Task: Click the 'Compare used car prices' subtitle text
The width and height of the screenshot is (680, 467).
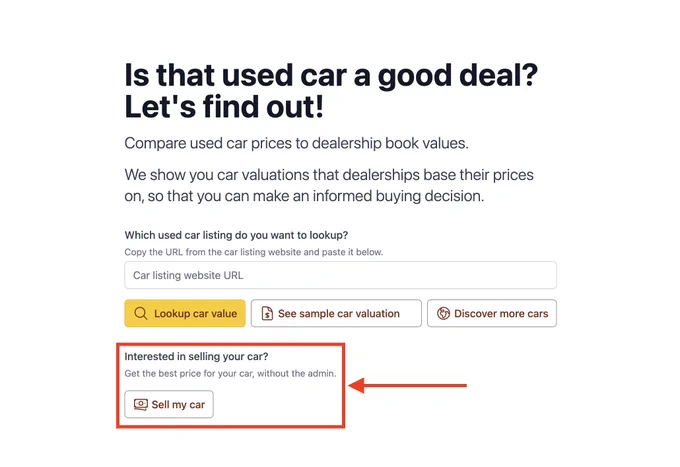Action: click(x=296, y=143)
